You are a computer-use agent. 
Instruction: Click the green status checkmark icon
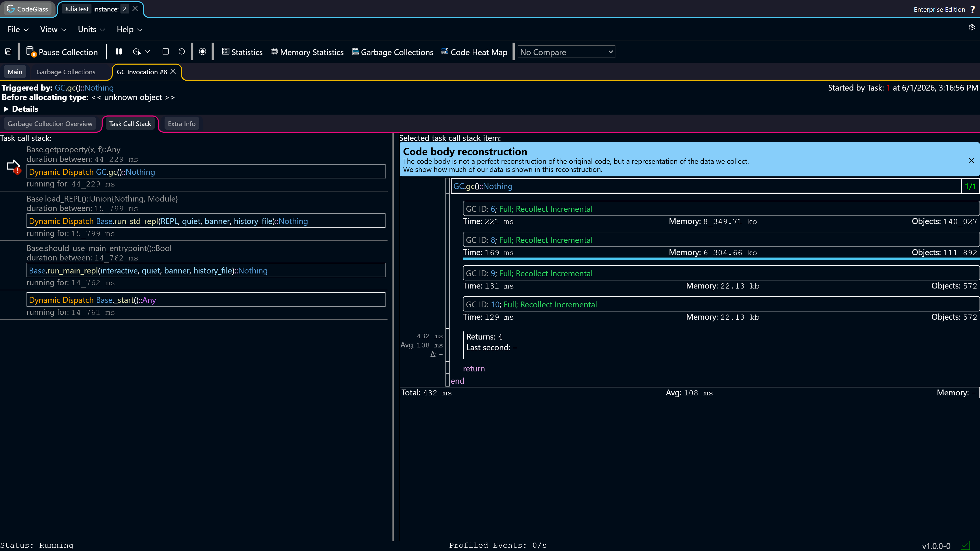pyautogui.click(x=965, y=546)
